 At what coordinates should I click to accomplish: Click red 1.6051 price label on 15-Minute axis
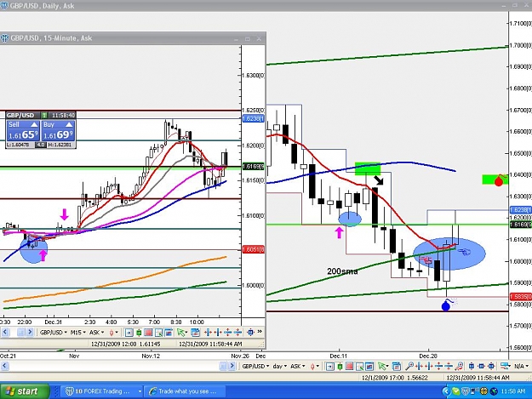253,250
